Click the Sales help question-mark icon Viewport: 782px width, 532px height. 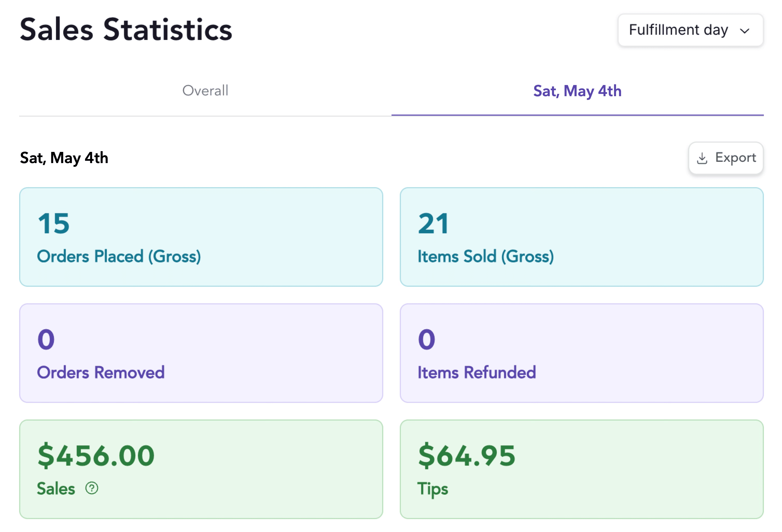pos(92,488)
